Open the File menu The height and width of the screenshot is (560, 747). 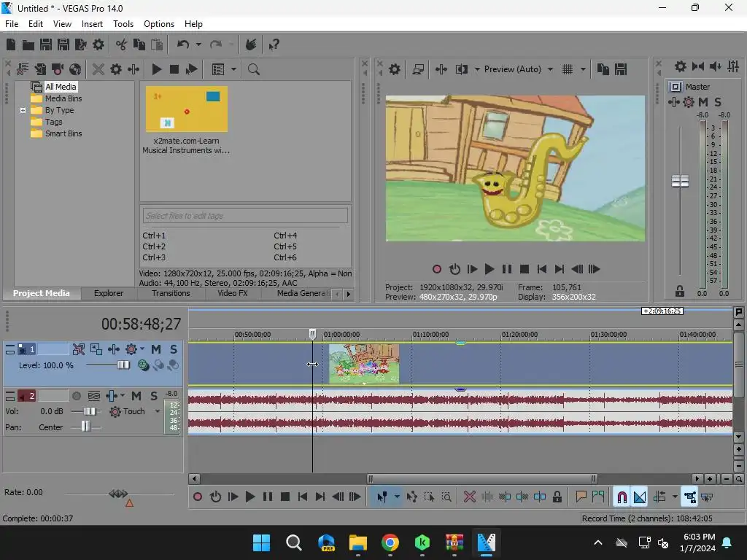[x=12, y=24]
